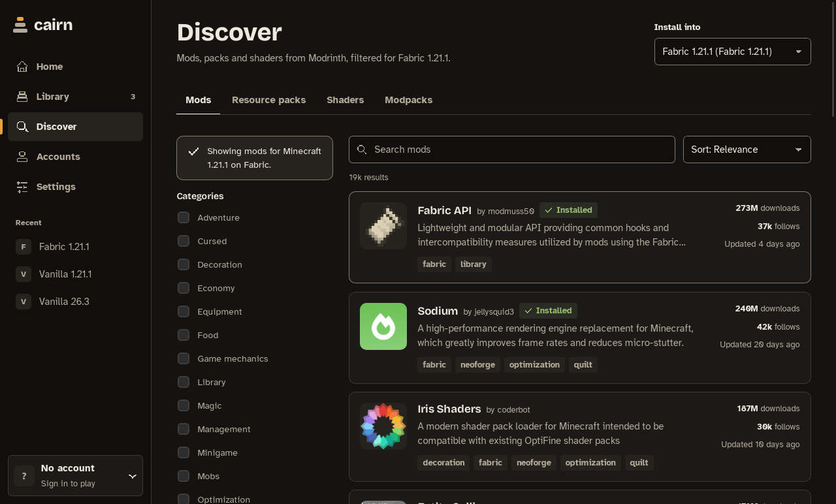Click the Sodium mod icon
Screen dimensions: 836x504
(x=383, y=326)
